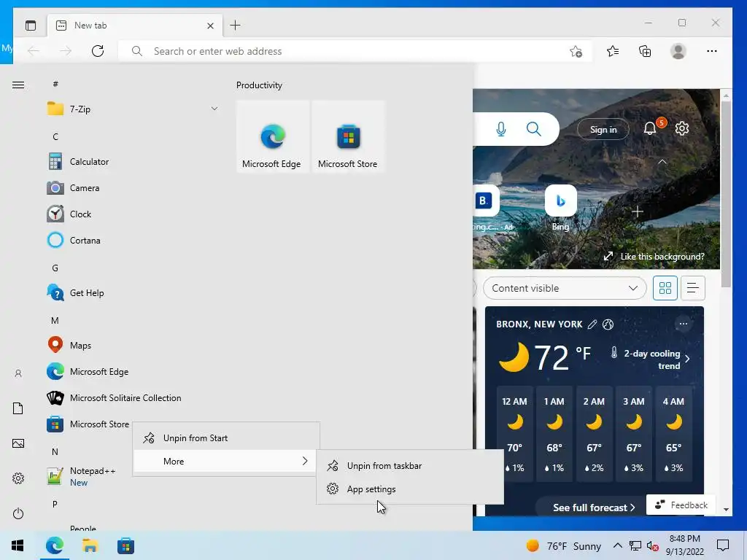Screen dimensions: 747x560
Task: Select Unpin from taskbar
Action: (x=410, y=466)
